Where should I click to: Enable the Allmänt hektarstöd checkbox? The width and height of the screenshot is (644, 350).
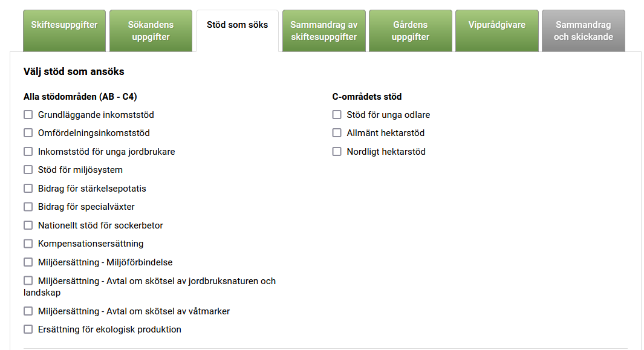[337, 133]
